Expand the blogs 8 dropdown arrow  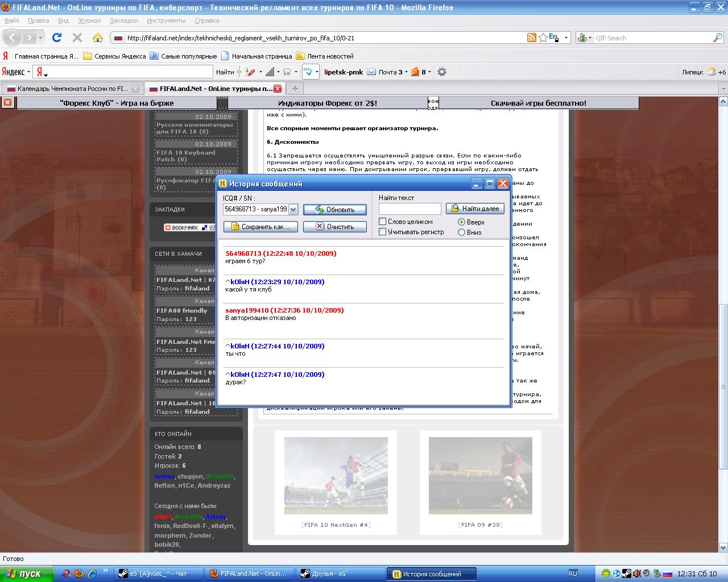[429, 72]
